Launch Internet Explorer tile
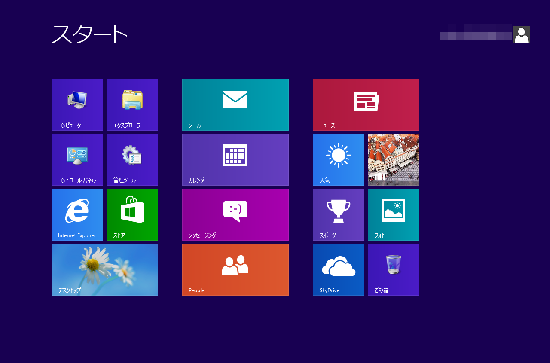 (x=78, y=215)
